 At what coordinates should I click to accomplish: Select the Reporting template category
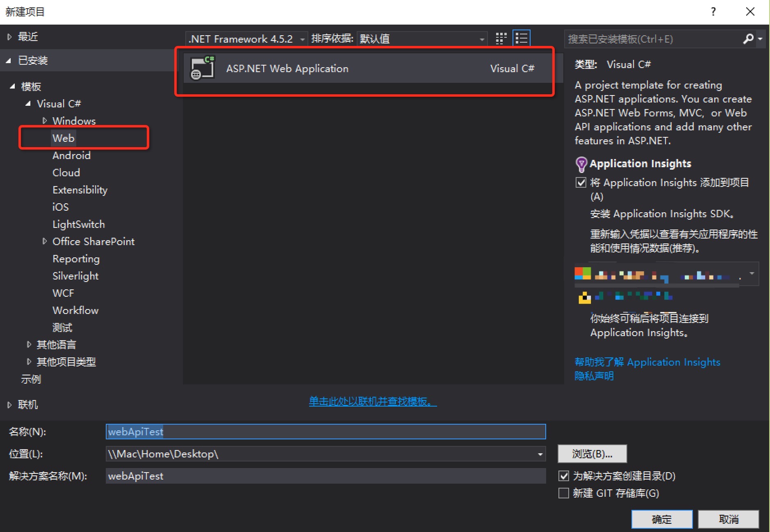point(76,259)
